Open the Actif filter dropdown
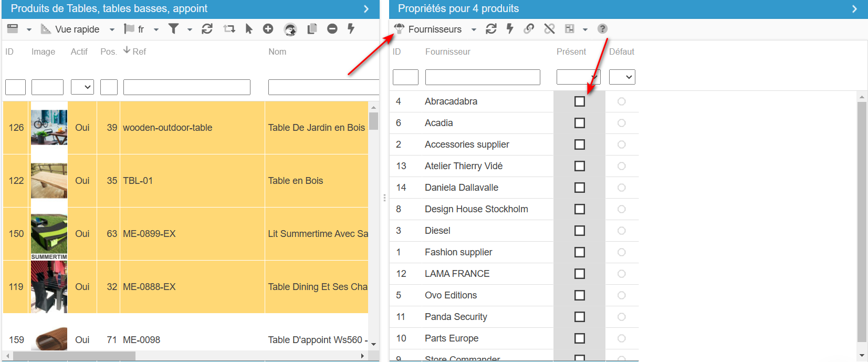 point(82,87)
